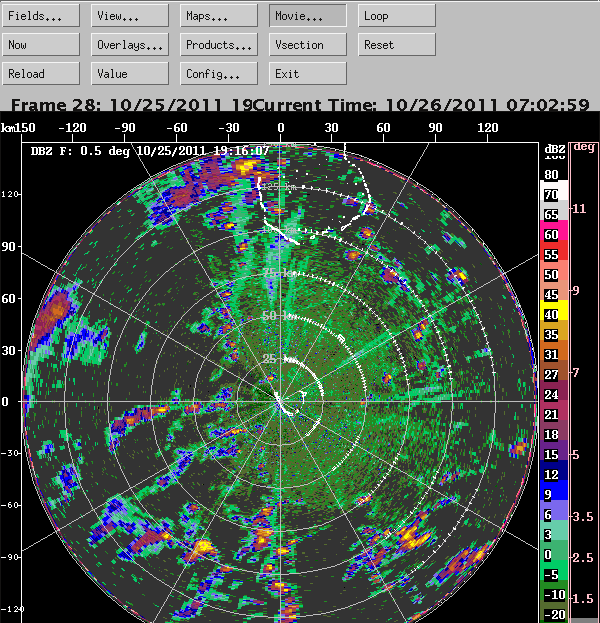Open the Fields... menu button

[41, 16]
